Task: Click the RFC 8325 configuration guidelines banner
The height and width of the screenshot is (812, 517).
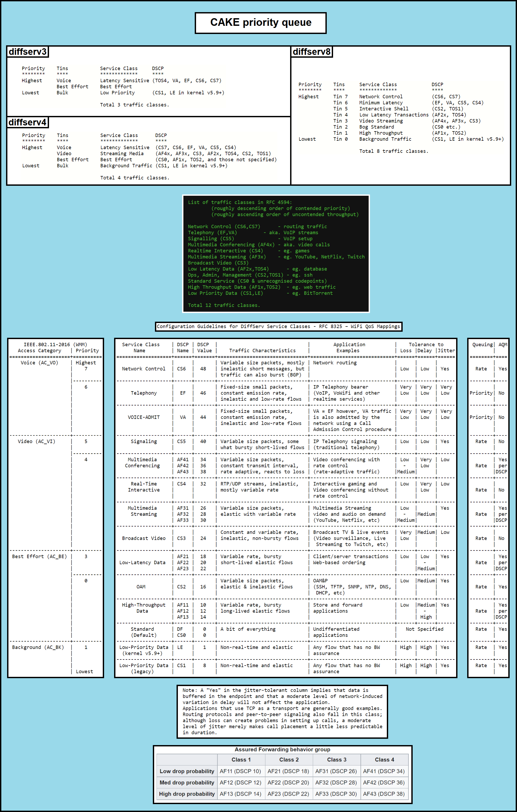Action: pyautogui.click(x=279, y=326)
